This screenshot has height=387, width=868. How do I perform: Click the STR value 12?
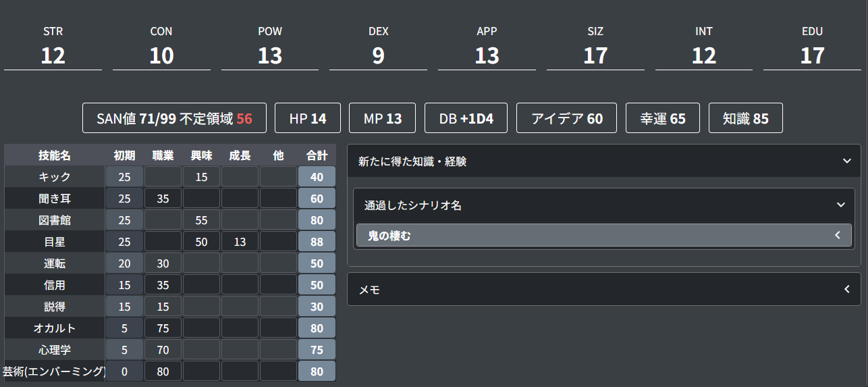tap(53, 55)
